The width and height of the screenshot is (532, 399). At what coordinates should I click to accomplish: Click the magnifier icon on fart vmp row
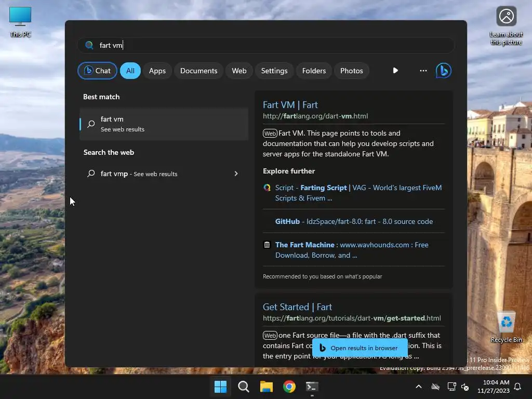click(91, 174)
